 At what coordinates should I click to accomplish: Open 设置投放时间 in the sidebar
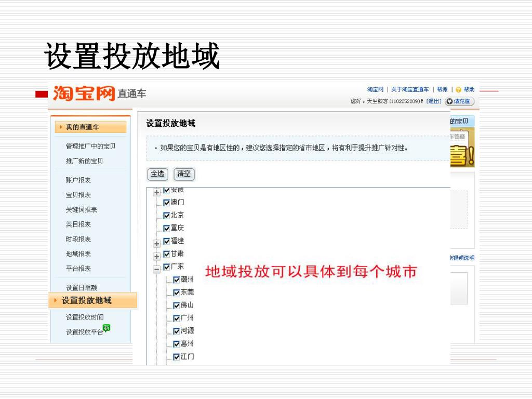click(x=85, y=317)
